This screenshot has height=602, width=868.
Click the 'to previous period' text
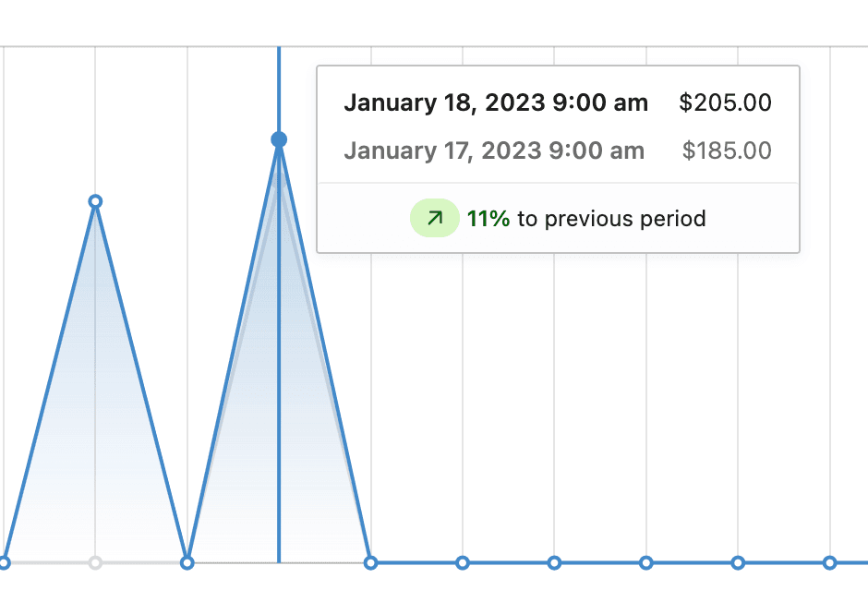click(611, 219)
